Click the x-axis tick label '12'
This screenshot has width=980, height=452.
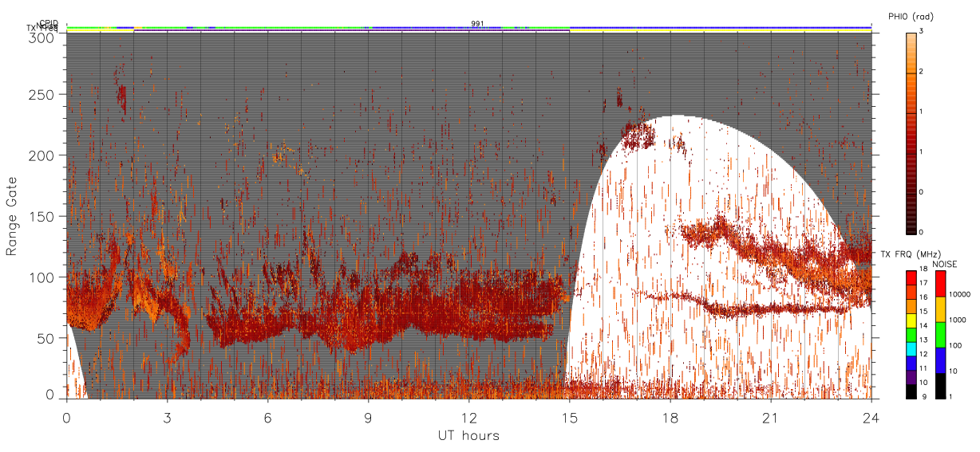(x=468, y=418)
